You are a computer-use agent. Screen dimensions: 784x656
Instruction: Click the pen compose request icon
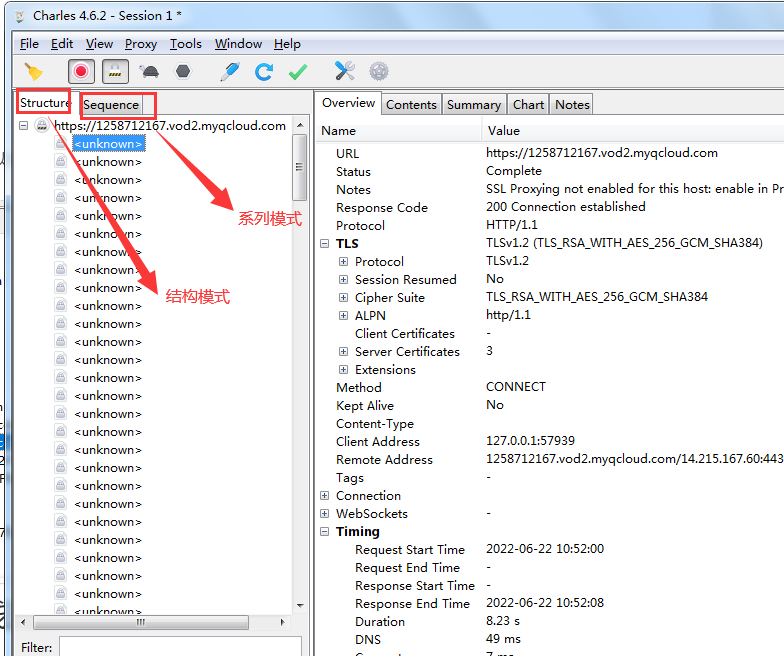pyautogui.click(x=230, y=72)
